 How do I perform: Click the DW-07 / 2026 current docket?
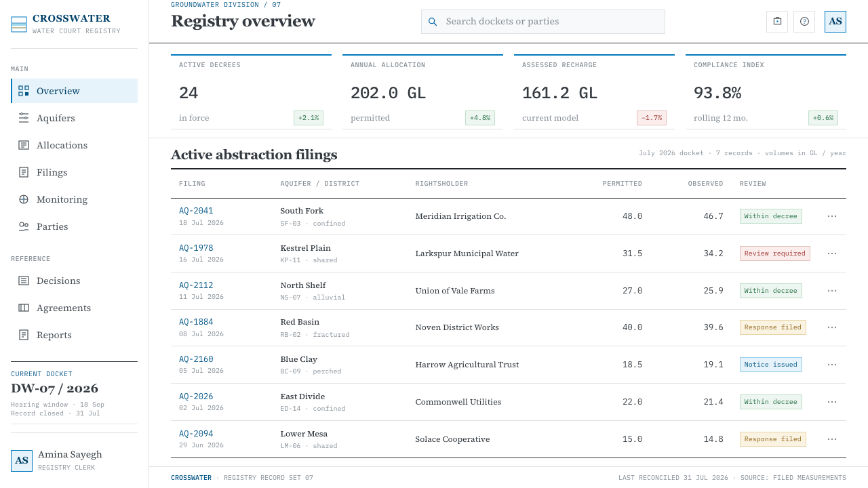(54, 388)
